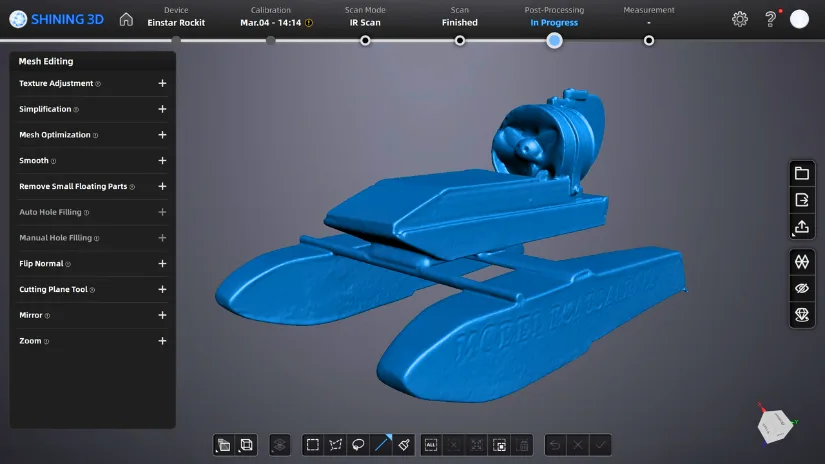Click the Mesh Editing panel title
Image resolution: width=825 pixels, height=464 pixels.
click(46, 61)
